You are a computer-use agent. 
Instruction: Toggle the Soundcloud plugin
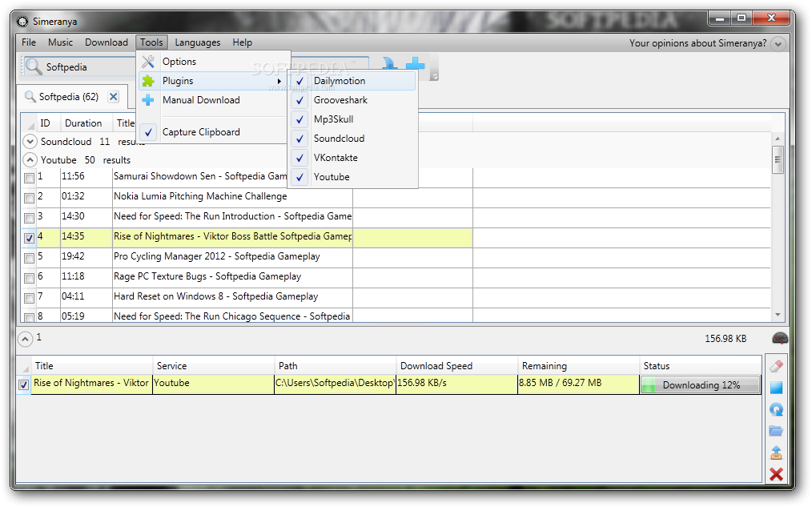[x=352, y=139]
